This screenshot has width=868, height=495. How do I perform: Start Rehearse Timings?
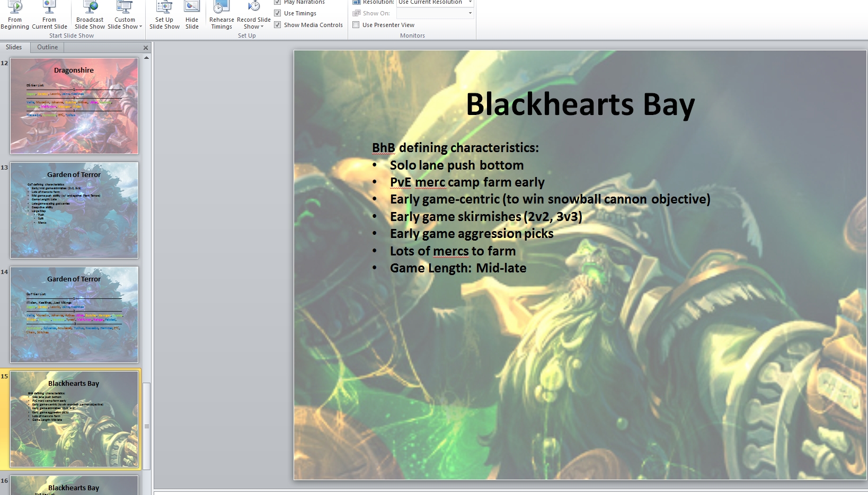[x=222, y=15]
